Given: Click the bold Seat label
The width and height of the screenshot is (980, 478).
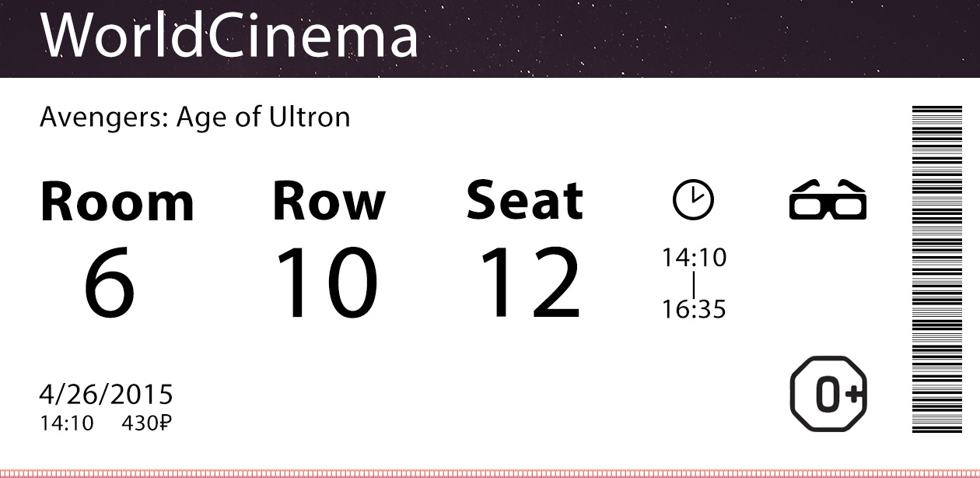Looking at the screenshot, I should point(524,200).
